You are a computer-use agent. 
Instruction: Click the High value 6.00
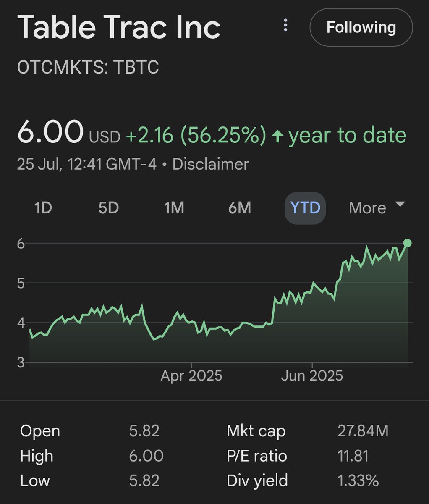click(x=146, y=456)
